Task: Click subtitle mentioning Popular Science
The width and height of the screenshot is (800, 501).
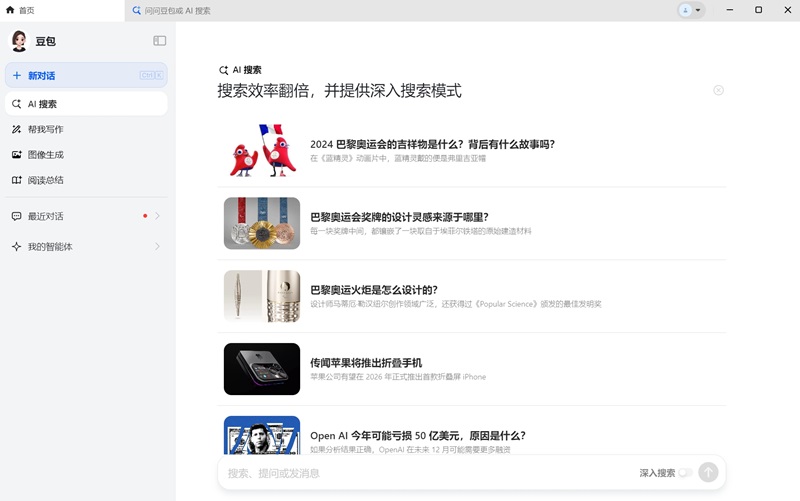Action: click(x=456, y=304)
